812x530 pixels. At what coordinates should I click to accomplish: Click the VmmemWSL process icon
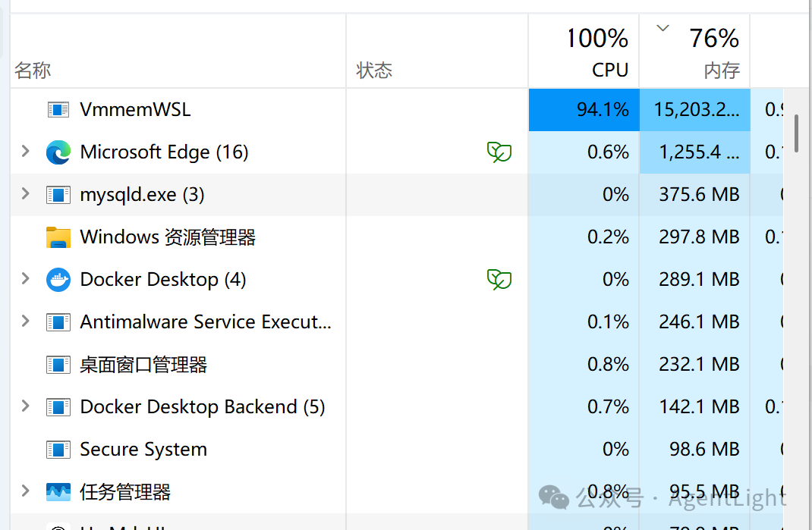point(58,110)
